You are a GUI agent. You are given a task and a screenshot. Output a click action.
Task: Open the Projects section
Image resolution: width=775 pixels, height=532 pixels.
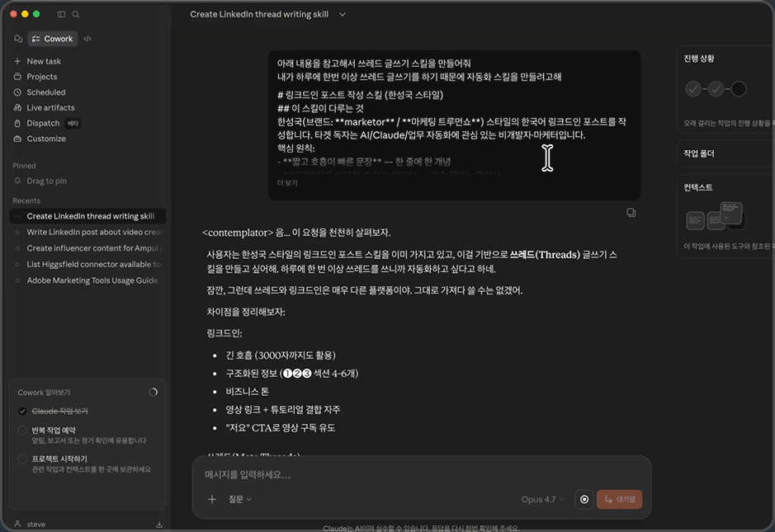tap(41, 77)
